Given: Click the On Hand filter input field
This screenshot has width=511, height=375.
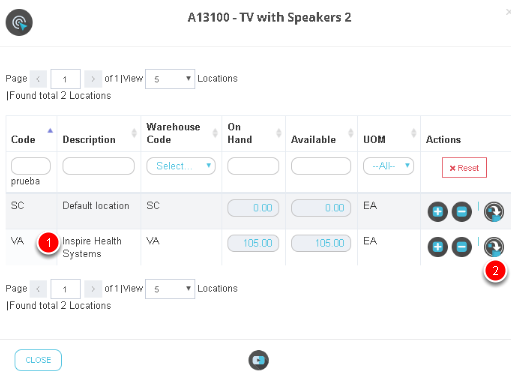Looking at the screenshot, I should (253, 166).
